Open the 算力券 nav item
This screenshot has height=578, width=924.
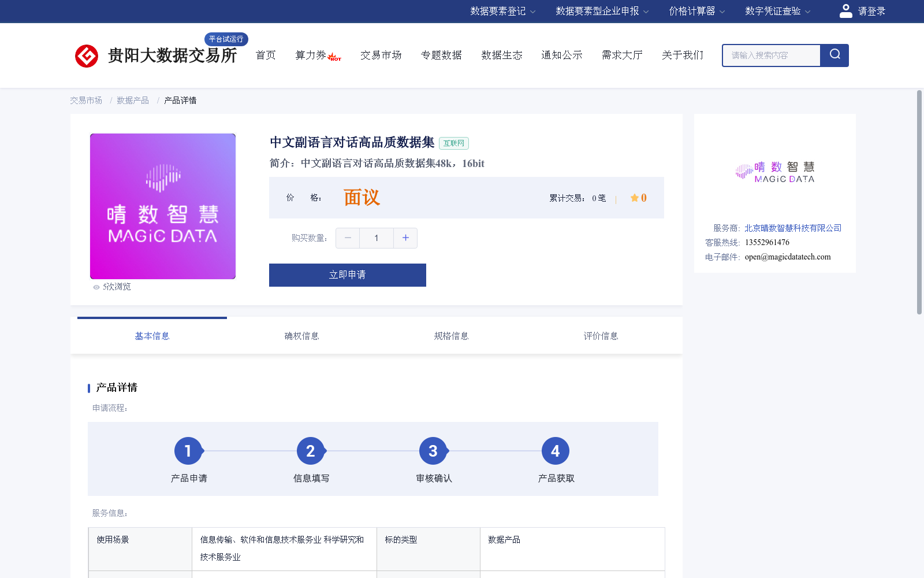click(x=311, y=55)
